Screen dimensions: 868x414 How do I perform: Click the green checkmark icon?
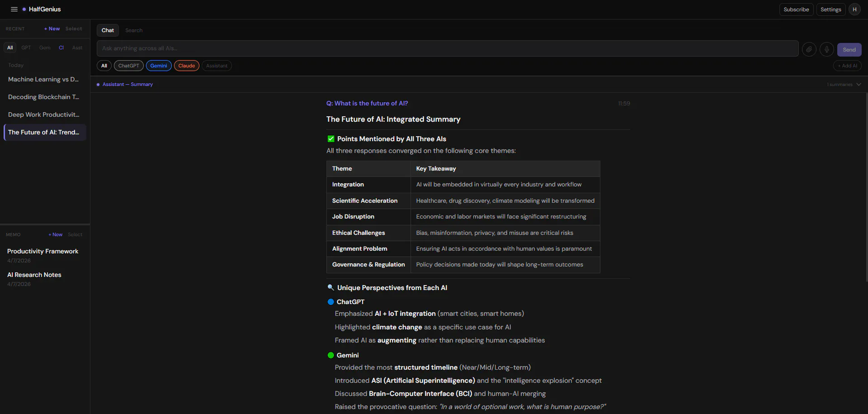click(x=331, y=139)
